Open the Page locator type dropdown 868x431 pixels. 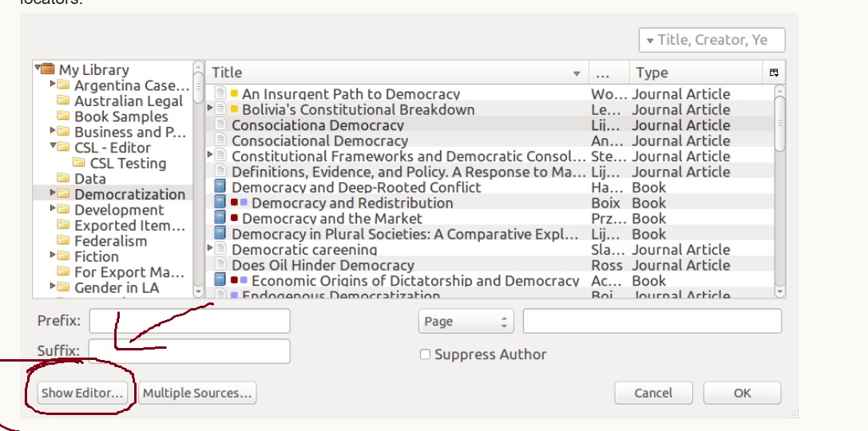(466, 322)
